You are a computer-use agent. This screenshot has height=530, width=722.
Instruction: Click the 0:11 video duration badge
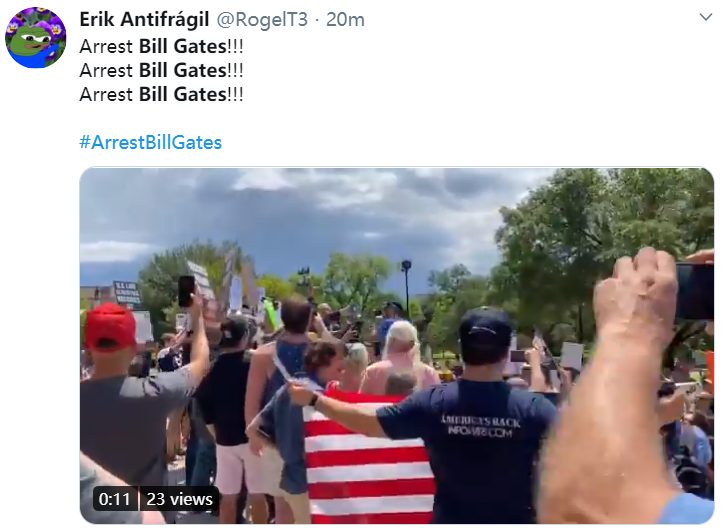pyautogui.click(x=115, y=499)
